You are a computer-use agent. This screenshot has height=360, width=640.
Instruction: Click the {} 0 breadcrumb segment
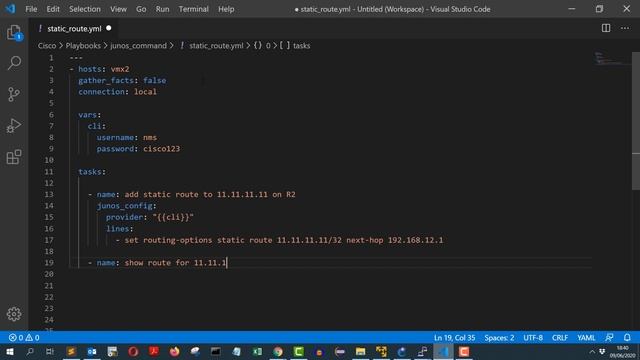(262, 46)
